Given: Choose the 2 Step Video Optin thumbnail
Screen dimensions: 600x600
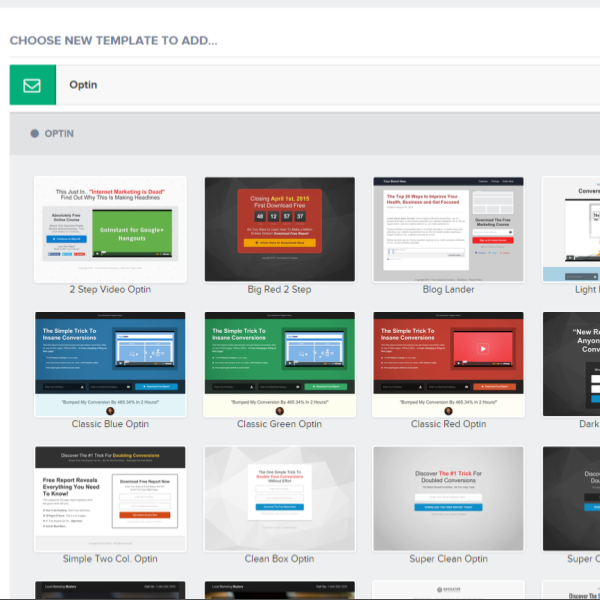Looking at the screenshot, I should point(110,229).
